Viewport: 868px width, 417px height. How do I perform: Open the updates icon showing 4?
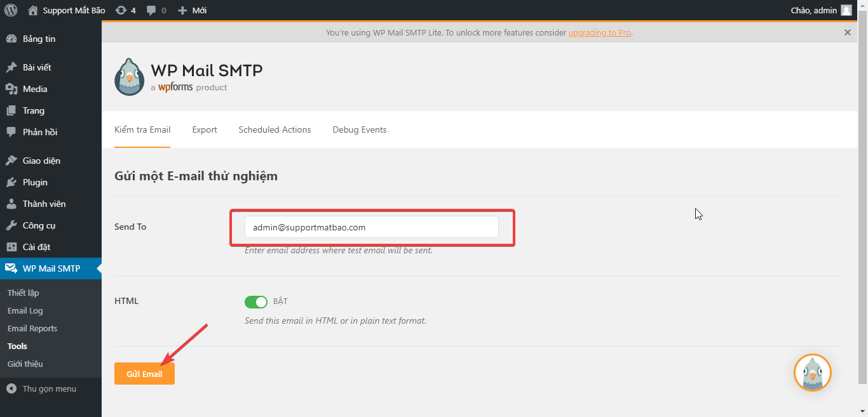tap(121, 10)
